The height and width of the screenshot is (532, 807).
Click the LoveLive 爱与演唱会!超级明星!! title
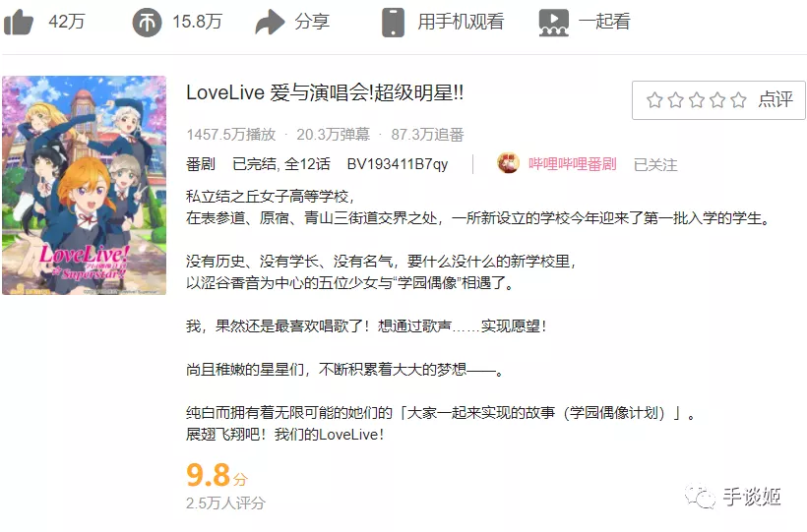point(325,93)
